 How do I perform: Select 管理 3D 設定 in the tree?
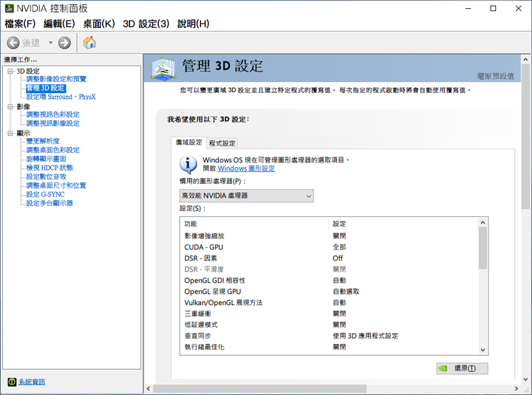click(x=46, y=88)
